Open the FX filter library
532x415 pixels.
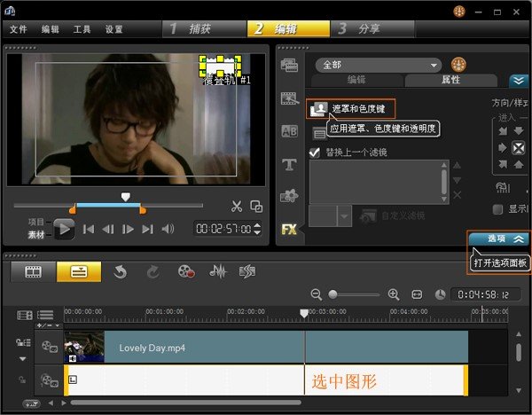(289, 229)
